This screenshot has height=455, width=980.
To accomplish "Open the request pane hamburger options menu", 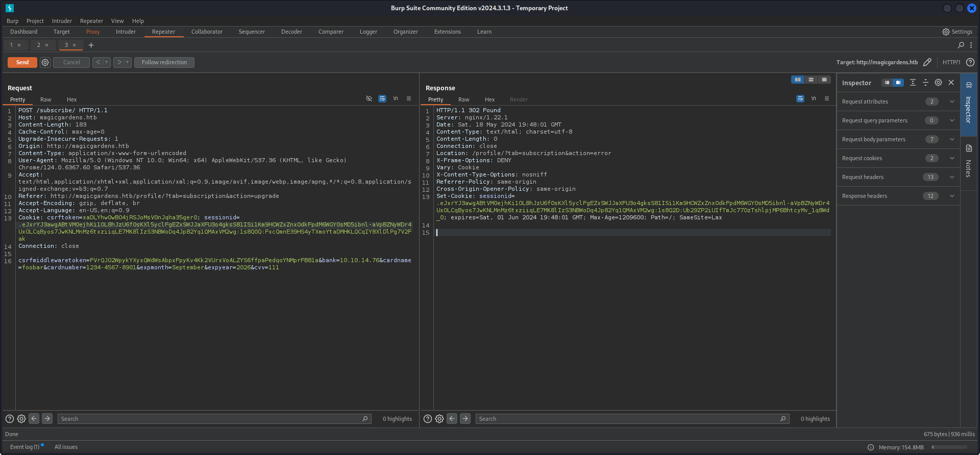I will coord(409,99).
